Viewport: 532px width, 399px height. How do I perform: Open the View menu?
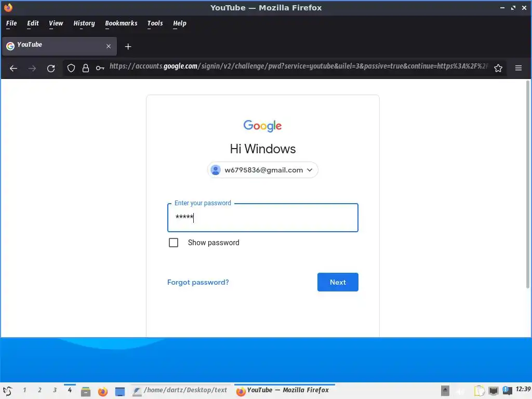tap(56, 23)
